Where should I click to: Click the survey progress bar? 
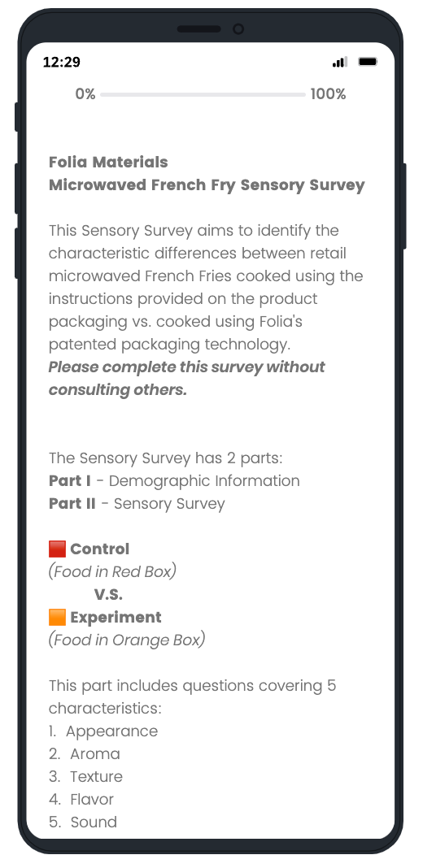[203, 94]
